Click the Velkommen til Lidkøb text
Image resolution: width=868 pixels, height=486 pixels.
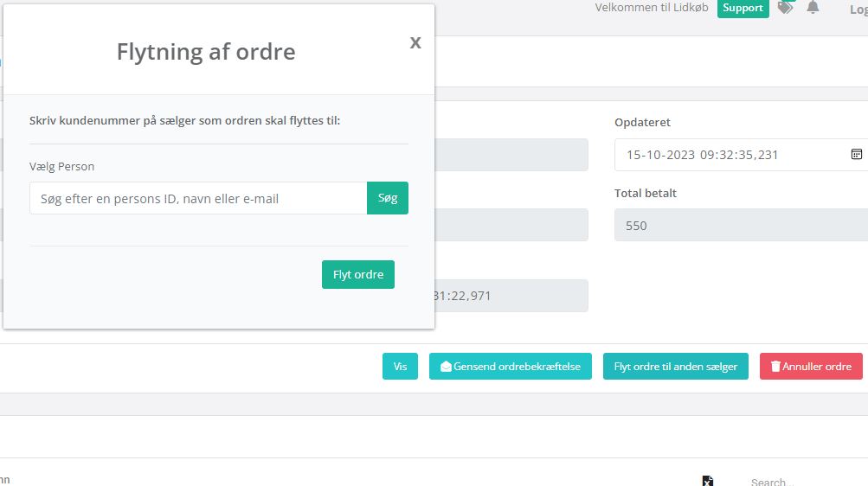[x=652, y=8]
